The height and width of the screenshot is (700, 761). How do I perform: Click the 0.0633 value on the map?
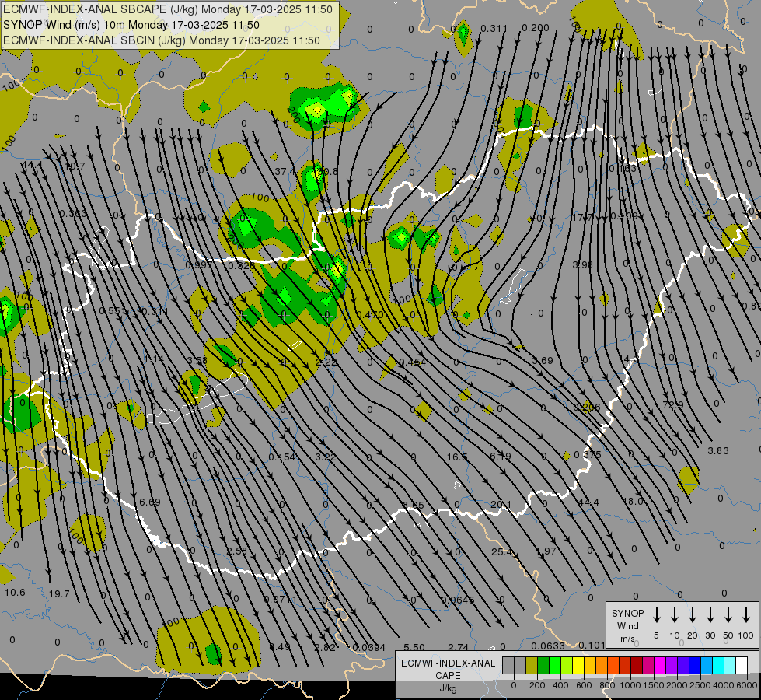[x=548, y=646]
